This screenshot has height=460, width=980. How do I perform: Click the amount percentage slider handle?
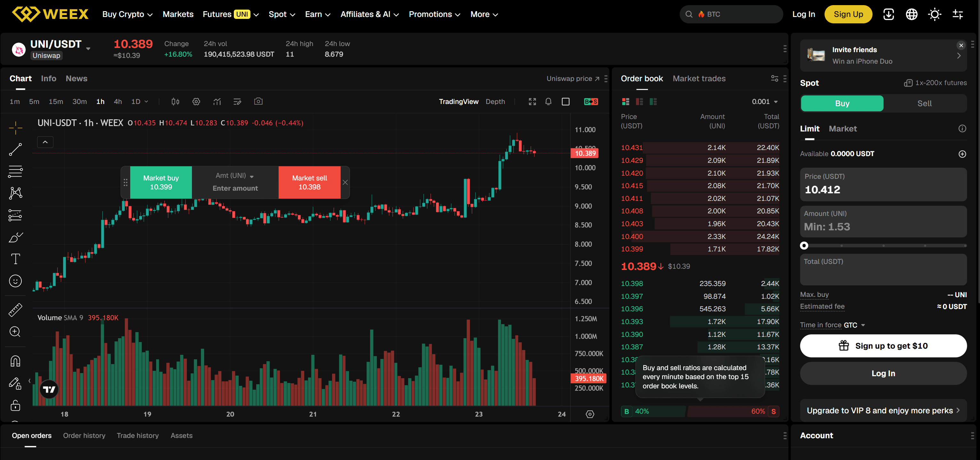[804, 246]
